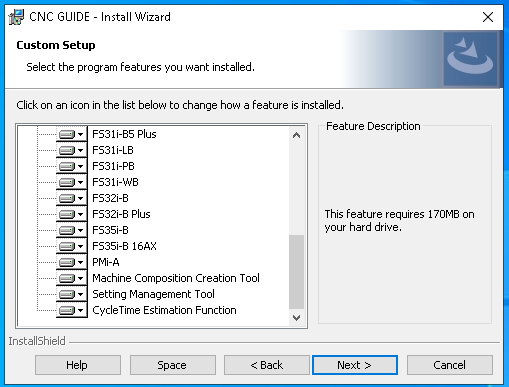Click the drive icon for FS32i-B
The height and width of the screenshot is (387, 509).
[x=71, y=198]
